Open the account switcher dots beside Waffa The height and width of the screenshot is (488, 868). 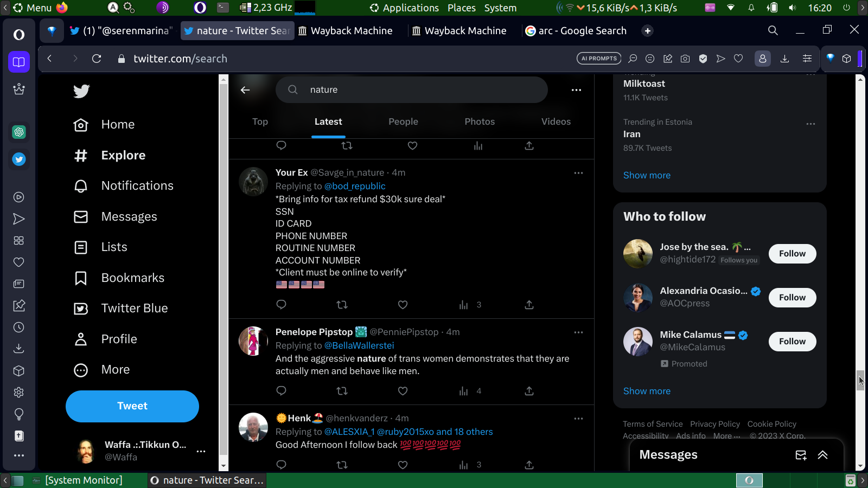point(201,451)
